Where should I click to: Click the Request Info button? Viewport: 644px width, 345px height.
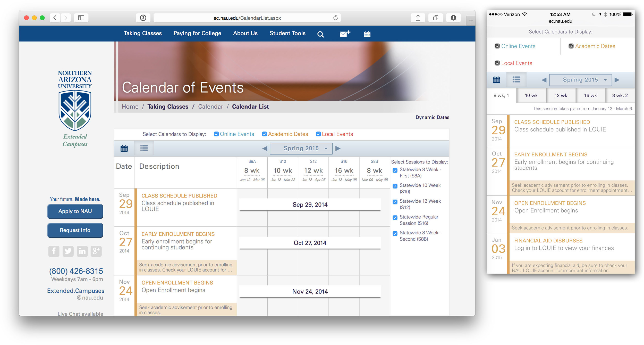[75, 230]
